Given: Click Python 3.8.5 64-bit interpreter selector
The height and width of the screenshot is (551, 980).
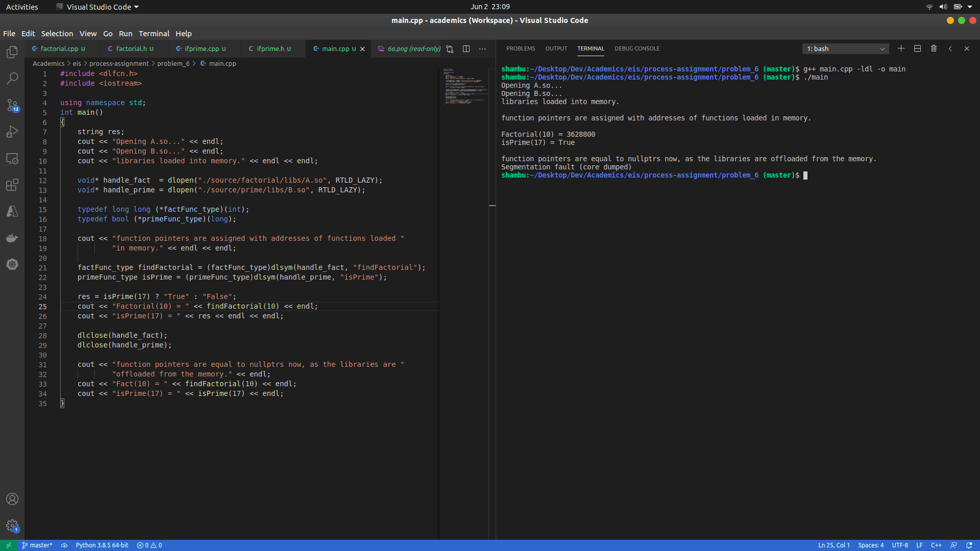Looking at the screenshot, I should [102, 545].
